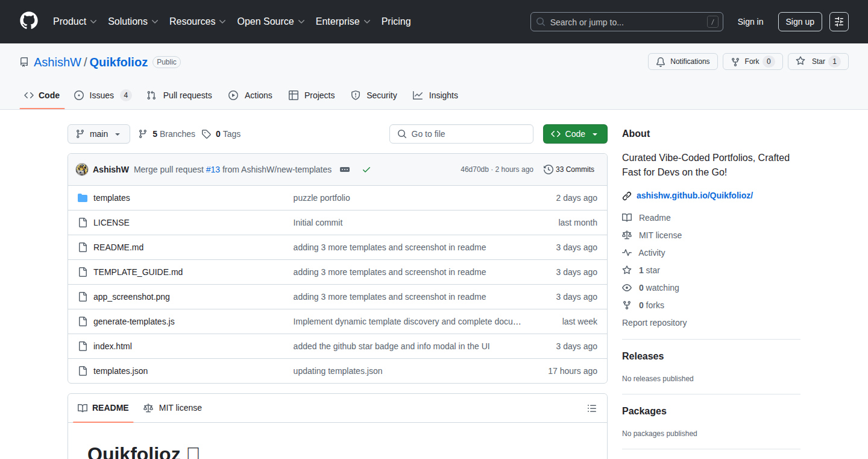Click the README.md file icon
This screenshot has width=868, height=459.
(x=83, y=247)
